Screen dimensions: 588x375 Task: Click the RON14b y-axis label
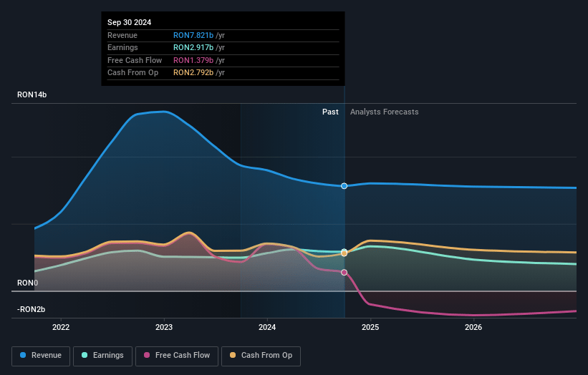pos(32,94)
